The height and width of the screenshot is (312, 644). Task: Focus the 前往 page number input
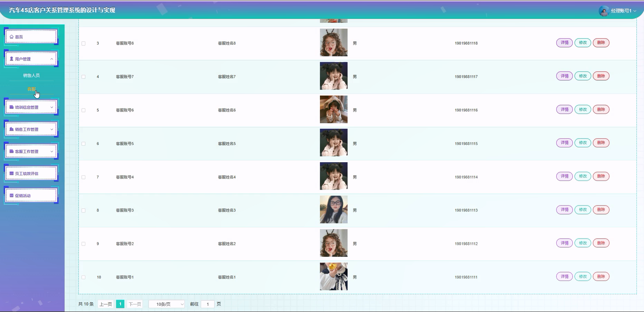(208, 304)
